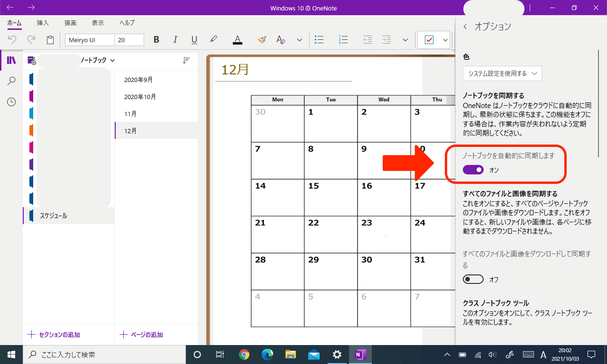
Task: Turn off automatic notebook sync toggle
Action: point(473,170)
